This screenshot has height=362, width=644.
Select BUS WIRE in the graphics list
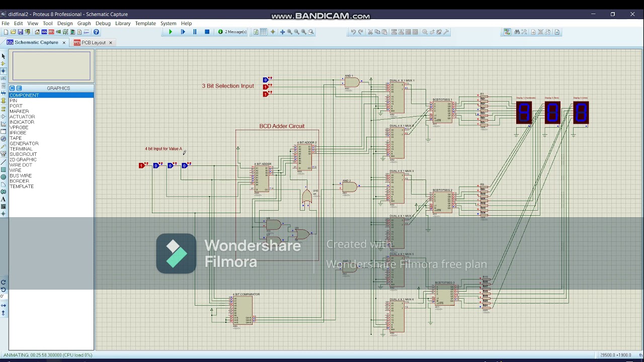(x=51, y=175)
